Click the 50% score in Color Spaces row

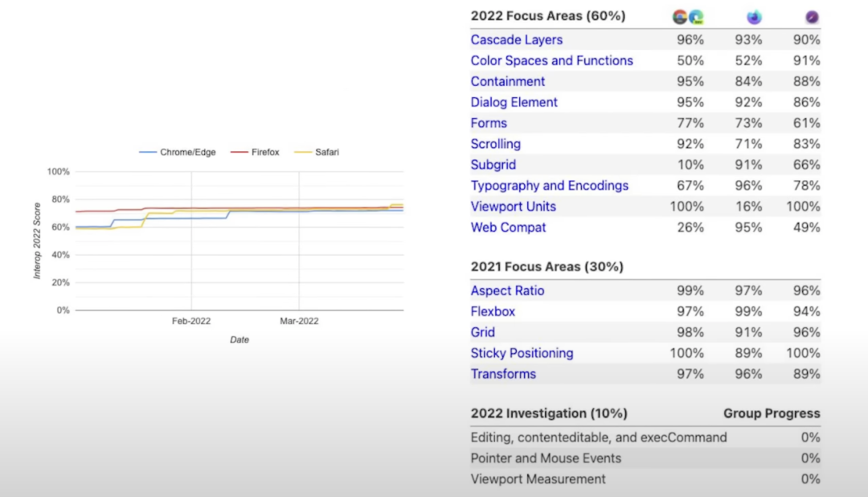click(690, 61)
